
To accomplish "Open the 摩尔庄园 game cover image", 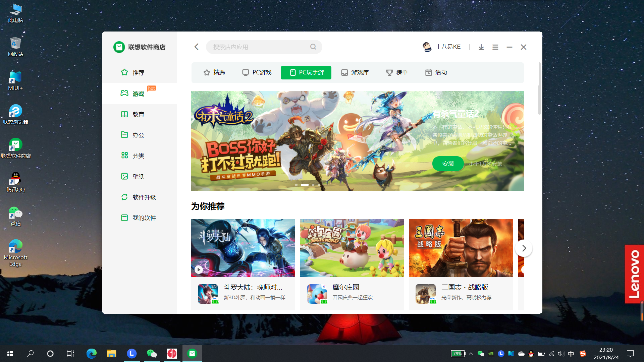I will pos(352,248).
